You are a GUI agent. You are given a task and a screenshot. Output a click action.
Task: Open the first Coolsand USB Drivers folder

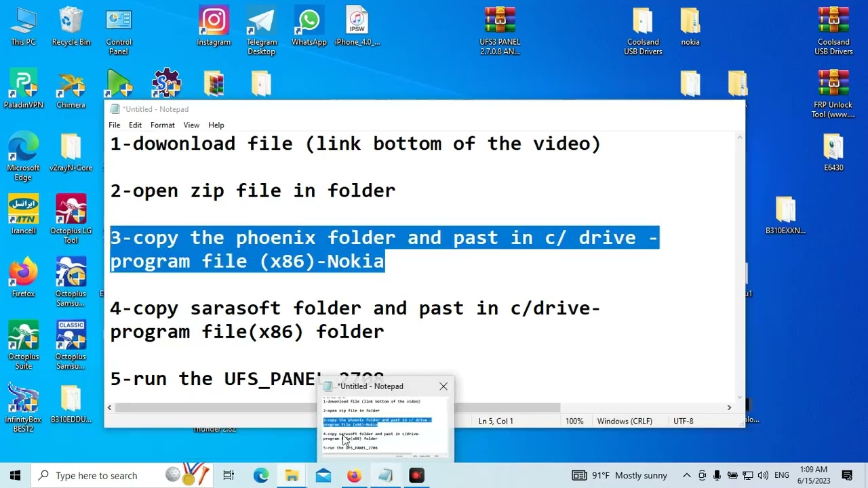[643, 32]
